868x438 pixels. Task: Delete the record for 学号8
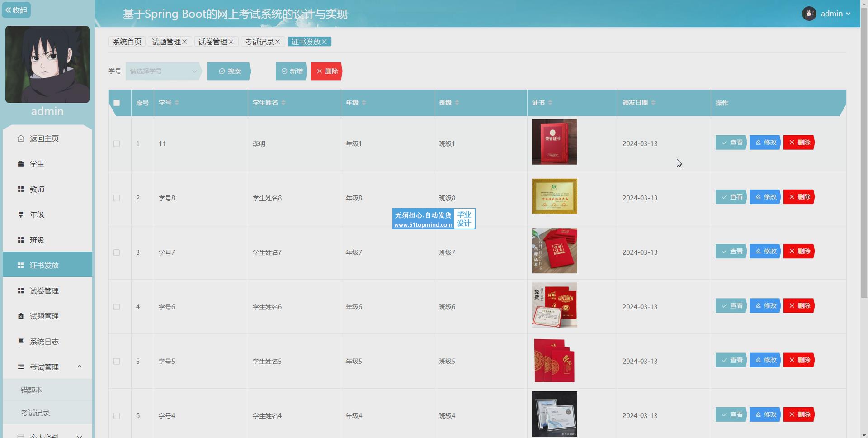pyautogui.click(x=799, y=197)
